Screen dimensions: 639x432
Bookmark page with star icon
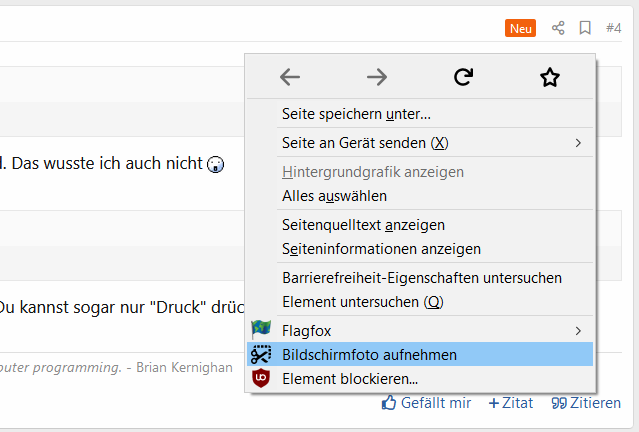tap(549, 77)
